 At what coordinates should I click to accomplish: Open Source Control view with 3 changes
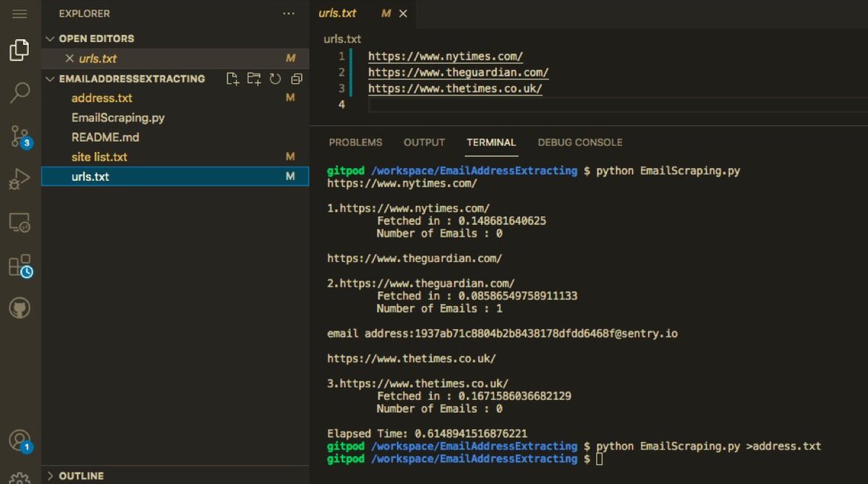(x=20, y=136)
